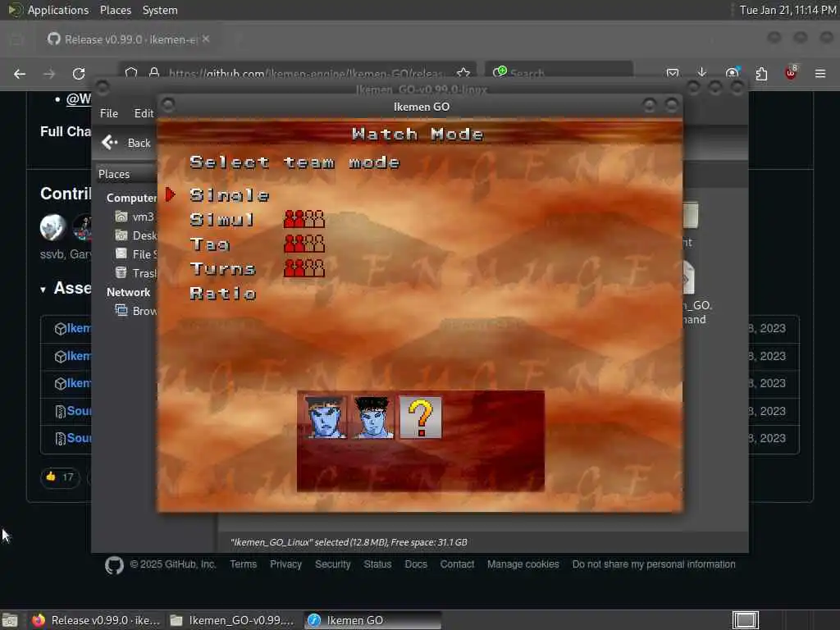
Task: Collapse the Assets section triangle on GitHub
Action: click(x=43, y=290)
